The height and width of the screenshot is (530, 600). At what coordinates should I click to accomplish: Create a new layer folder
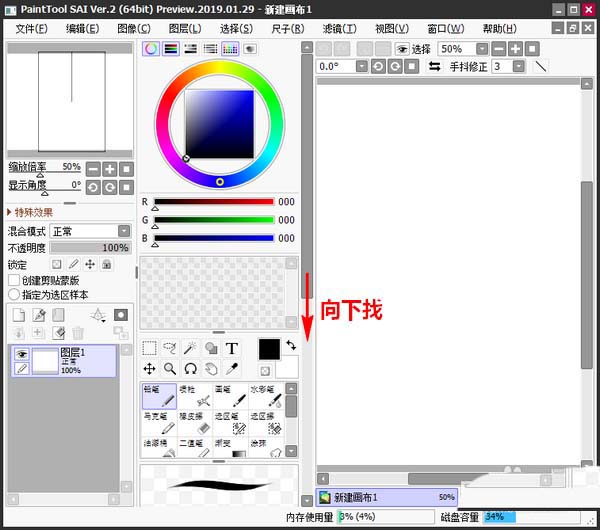[x=58, y=315]
